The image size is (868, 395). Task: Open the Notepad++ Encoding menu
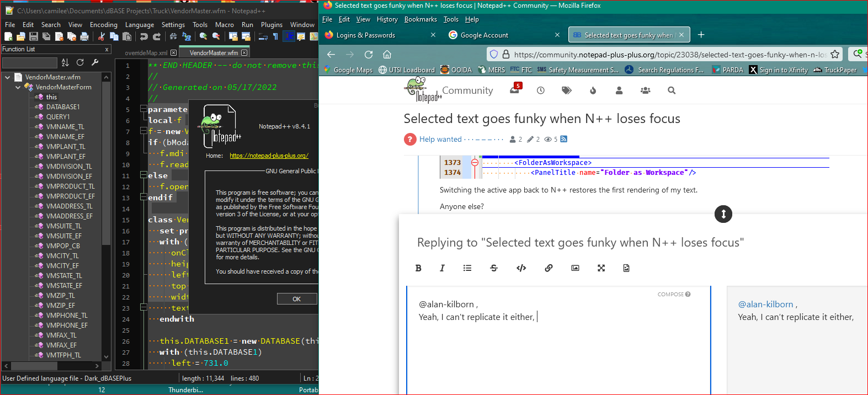pyautogui.click(x=104, y=25)
